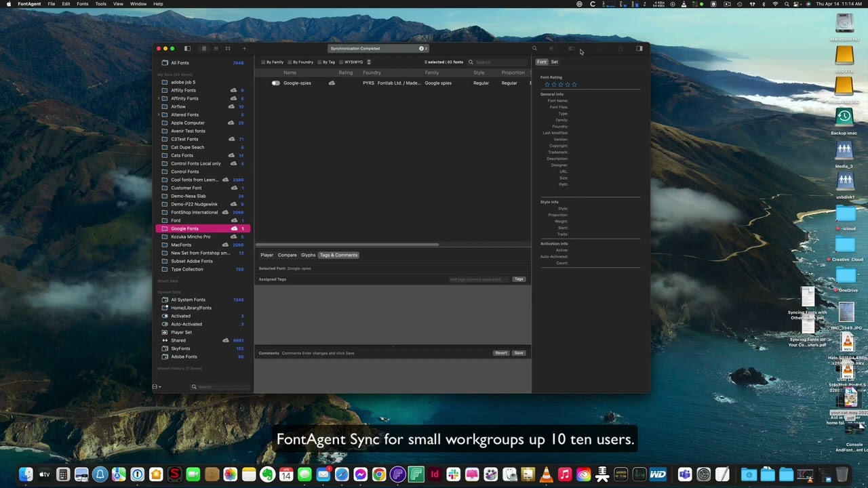Click the sync info icon in status bar

coord(421,48)
